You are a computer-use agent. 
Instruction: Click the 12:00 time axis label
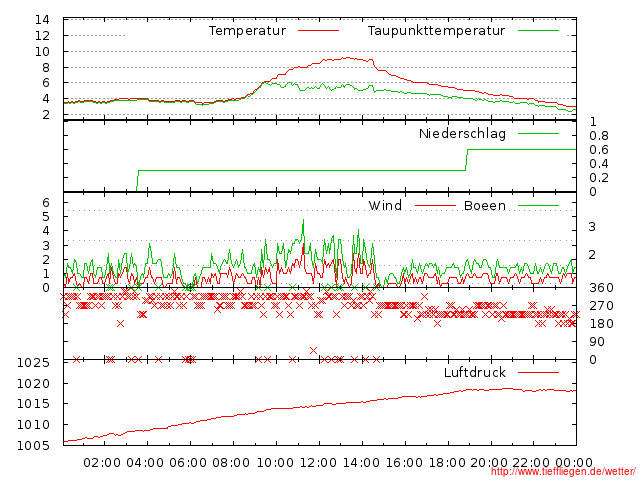318,462
